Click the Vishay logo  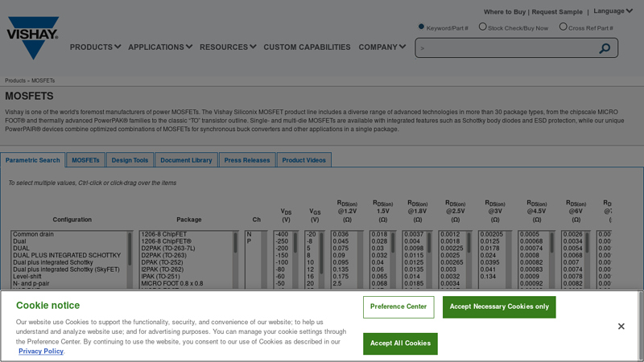[33, 38]
